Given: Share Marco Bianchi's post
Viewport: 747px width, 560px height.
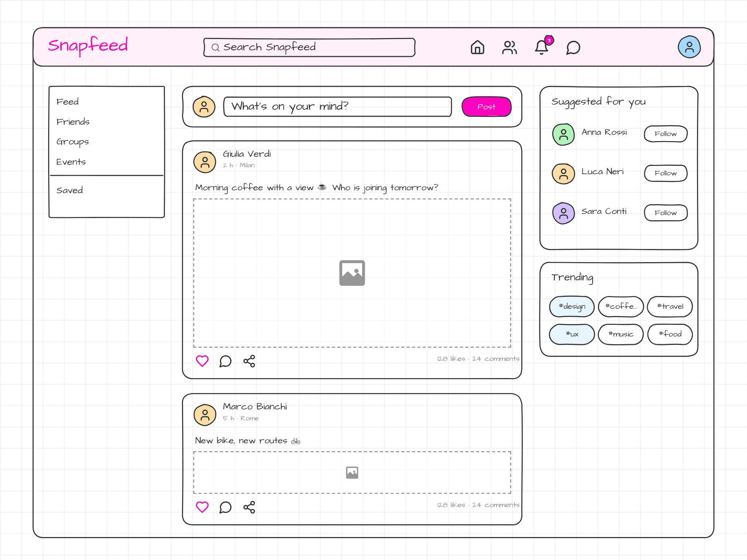Looking at the screenshot, I should pos(249,507).
